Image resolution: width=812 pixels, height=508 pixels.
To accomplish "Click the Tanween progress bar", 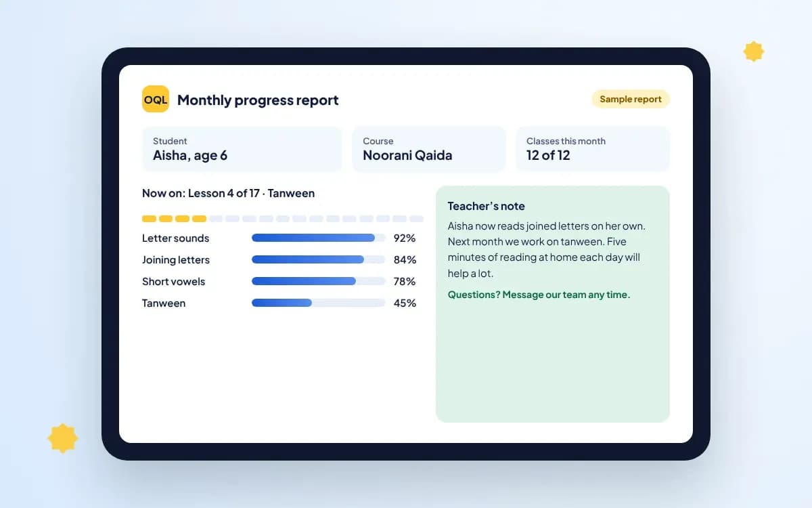I will (x=318, y=303).
